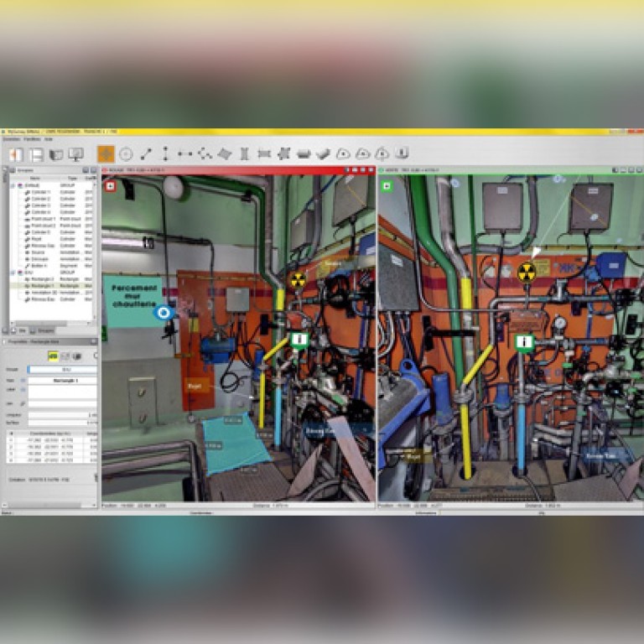Select the orange highlighted navigation tool
The width and height of the screenshot is (644, 644).
coord(106,153)
